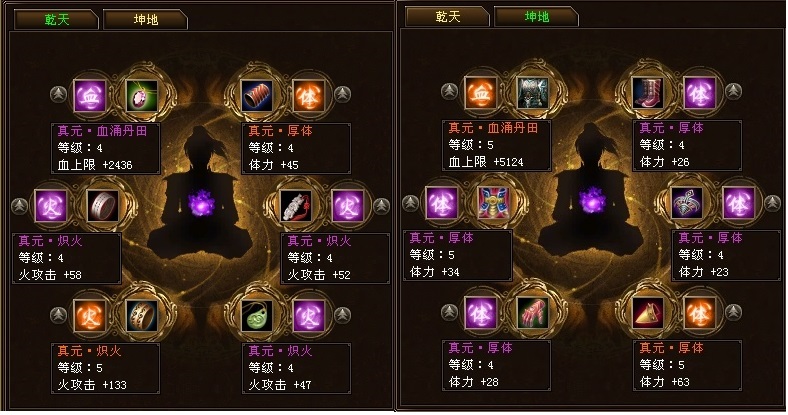The image size is (788, 415).
Task: Upgrade 血涌丹田 with arrow in left panel
Action: pyautogui.click(x=59, y=94)
